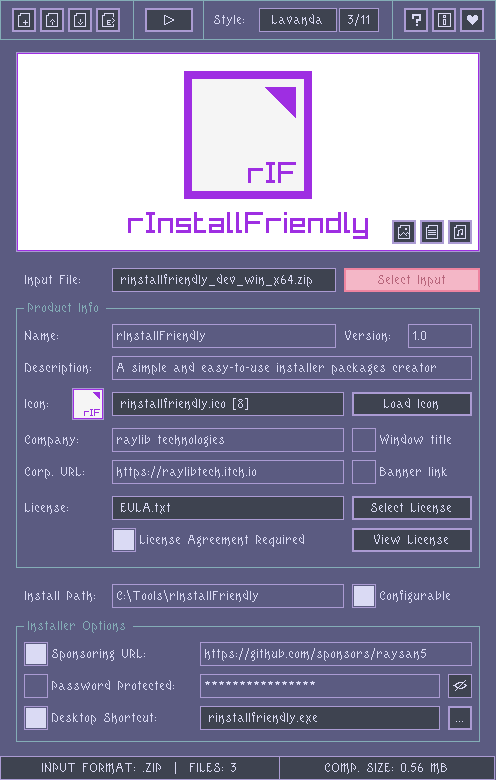Image resolution: width=496 pixels, height=780 pixels.
Task: Edit the Corp. URL field
Action: (x=228, y=472)
